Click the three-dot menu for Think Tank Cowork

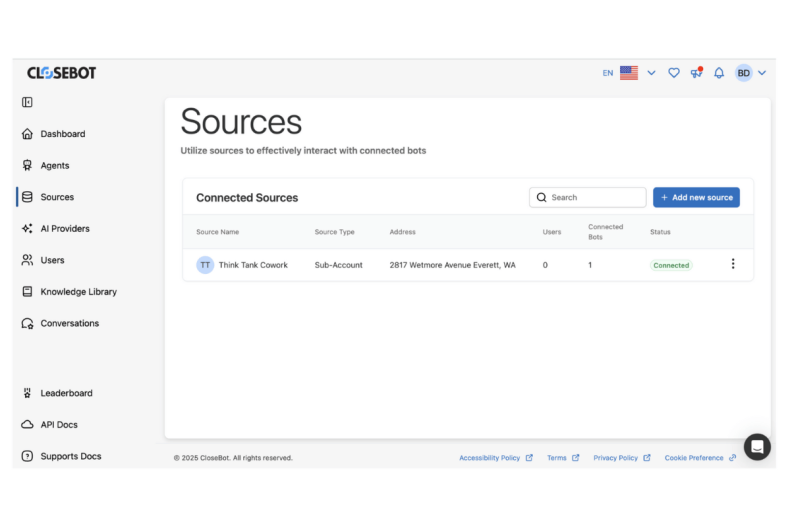click(x=732, y=264)
